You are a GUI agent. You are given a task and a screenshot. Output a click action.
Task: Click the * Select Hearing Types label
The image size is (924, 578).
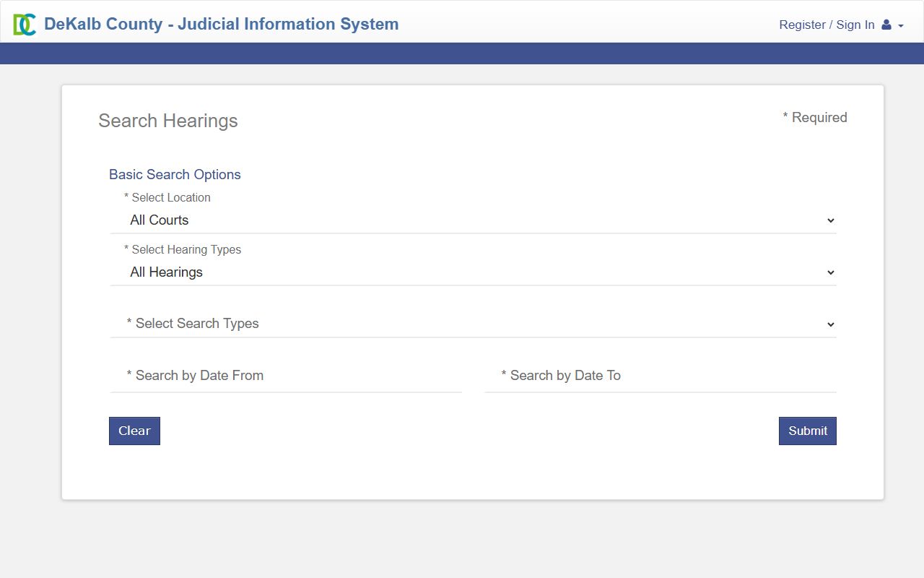(x=183, y=249)
